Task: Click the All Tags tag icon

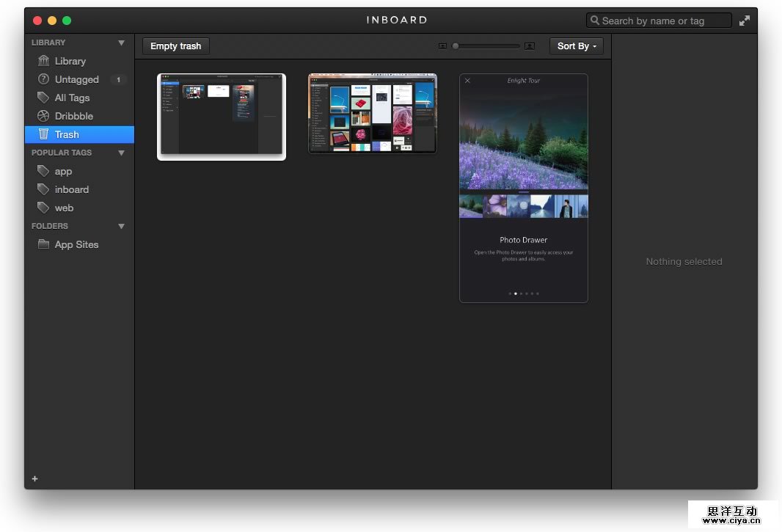Action: tap(43, 98)
